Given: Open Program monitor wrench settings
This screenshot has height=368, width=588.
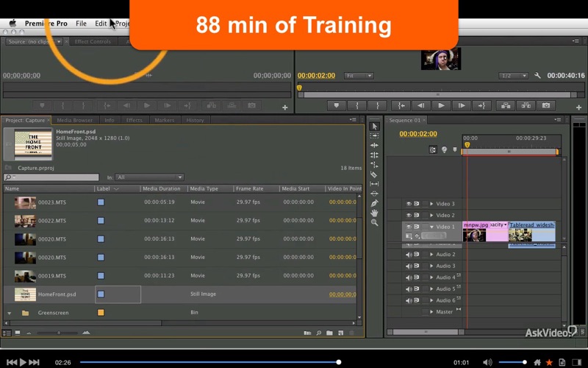Looking at the screenshot, I should [x=537, y=76].
